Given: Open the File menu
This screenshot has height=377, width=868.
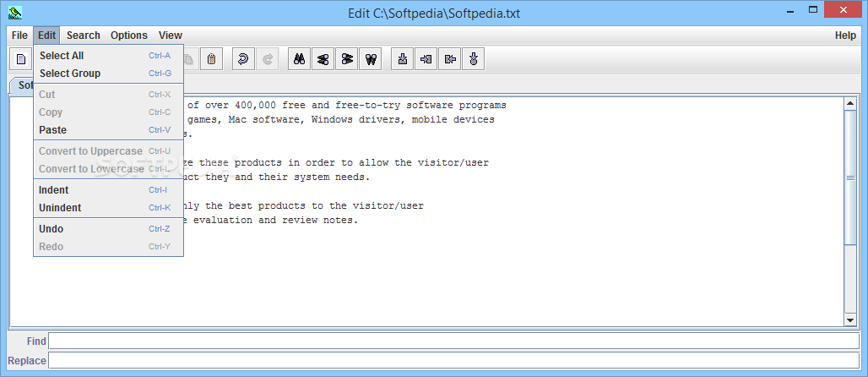Looking at the screenshot, I should click(x=19, y=35).
